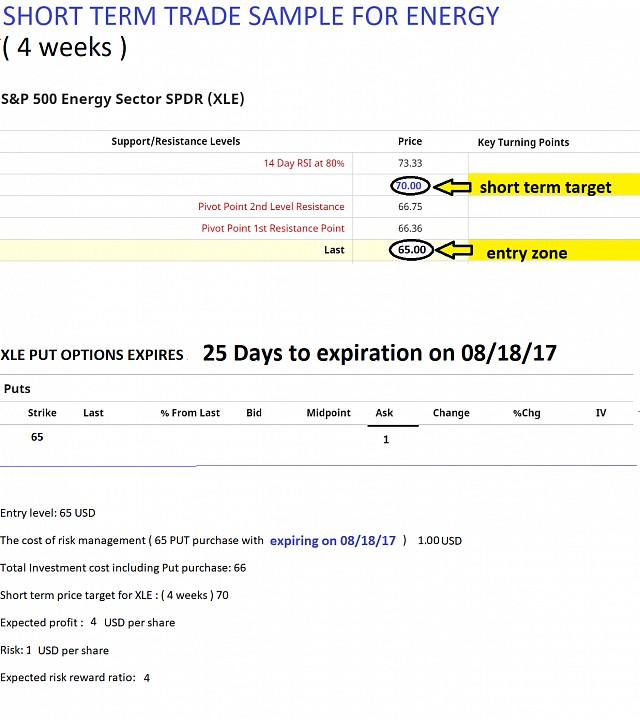Select the price value 66.36
Viewport: 640px width, 720px height.
[410, 228]
